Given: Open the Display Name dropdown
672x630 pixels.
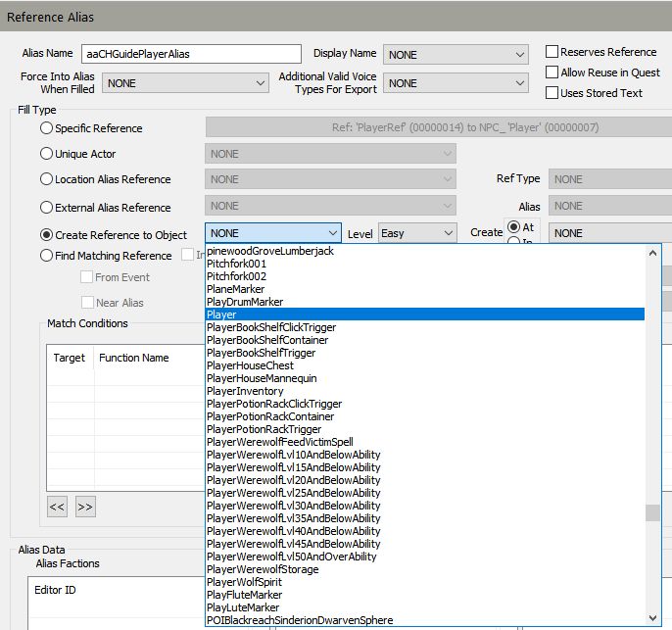Looking at the screenshot, I should [x=458, y=55].
